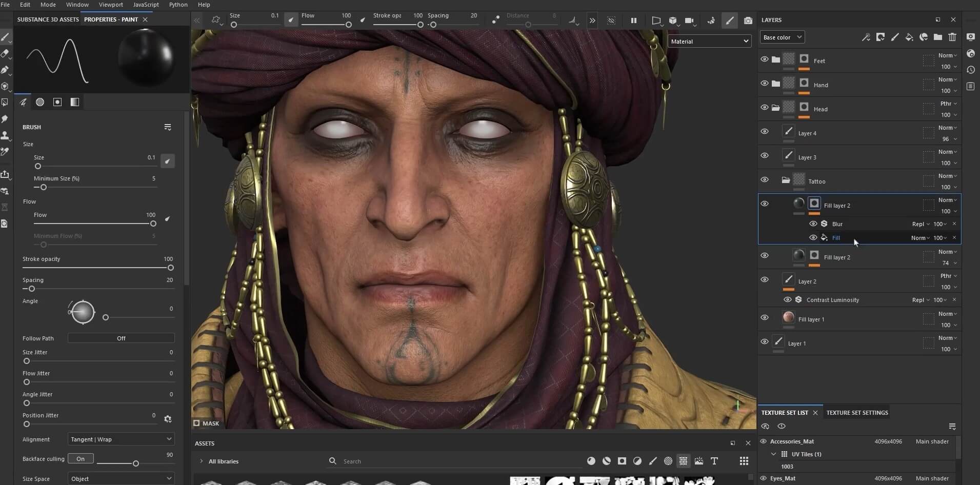980x485 pixels.
Task: Expand the Alignment Tangent | Wrap dropdown
Action: [x=121, y=439]
